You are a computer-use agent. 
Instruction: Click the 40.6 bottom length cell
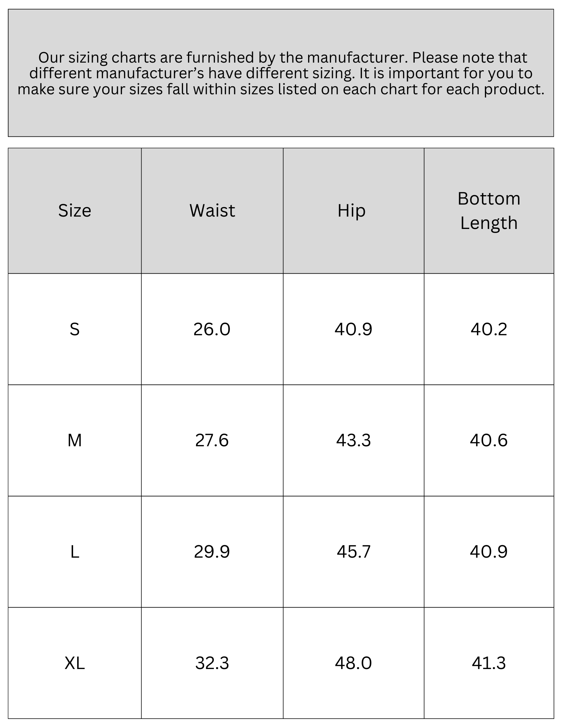coord(489,440)
